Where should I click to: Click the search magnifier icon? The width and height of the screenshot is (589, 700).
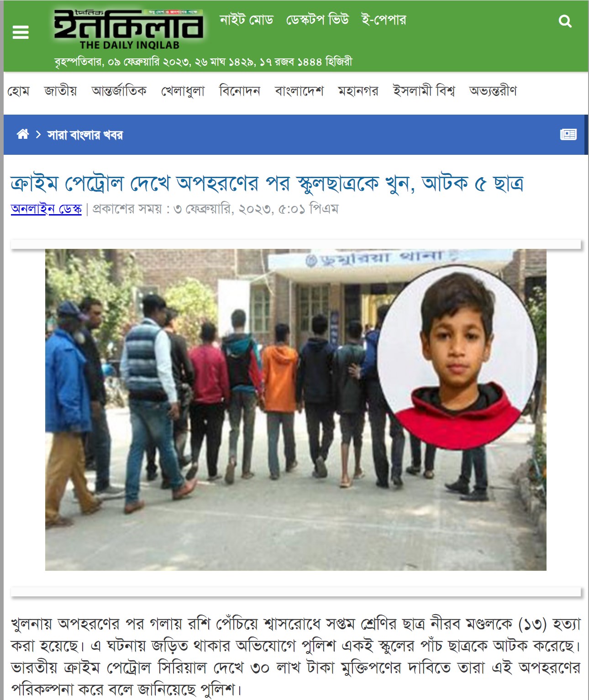[565, 21]
